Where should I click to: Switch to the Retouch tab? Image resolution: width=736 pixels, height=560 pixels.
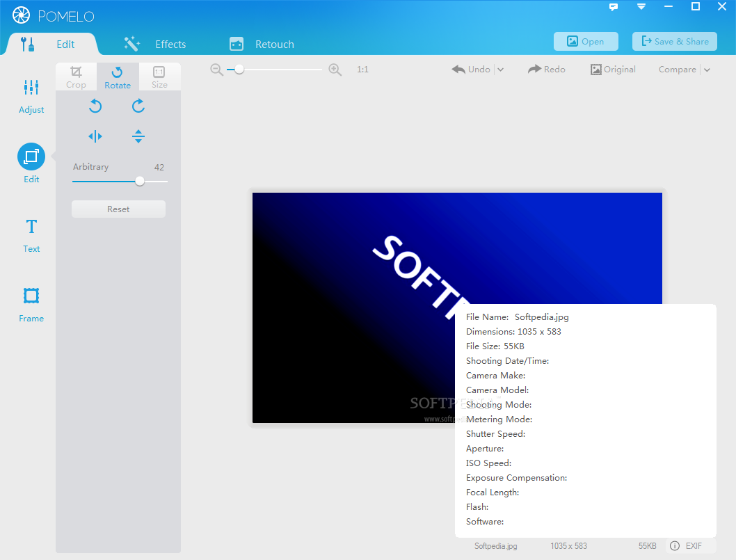tap(262, 44)
